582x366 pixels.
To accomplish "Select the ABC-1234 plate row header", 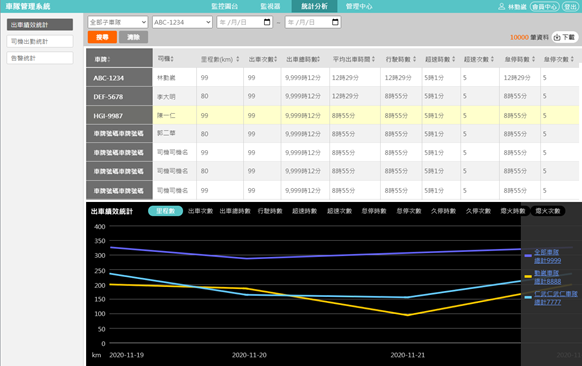I will coord(119,78).
